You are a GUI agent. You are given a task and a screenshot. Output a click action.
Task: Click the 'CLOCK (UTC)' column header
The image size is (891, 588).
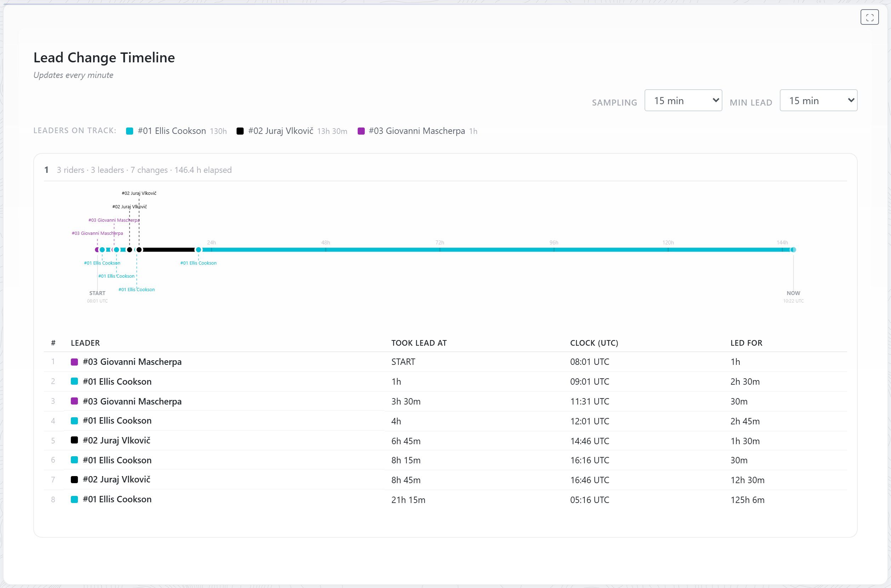coord(594,343)
